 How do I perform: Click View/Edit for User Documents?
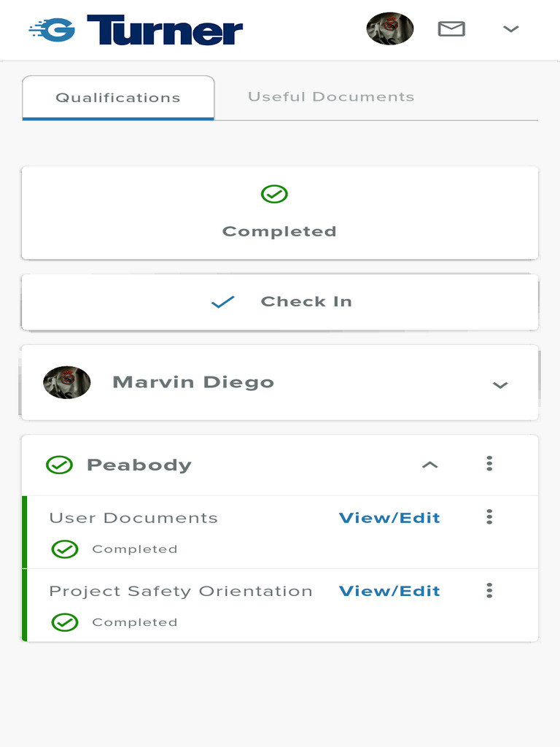click(x=389, y=518)
